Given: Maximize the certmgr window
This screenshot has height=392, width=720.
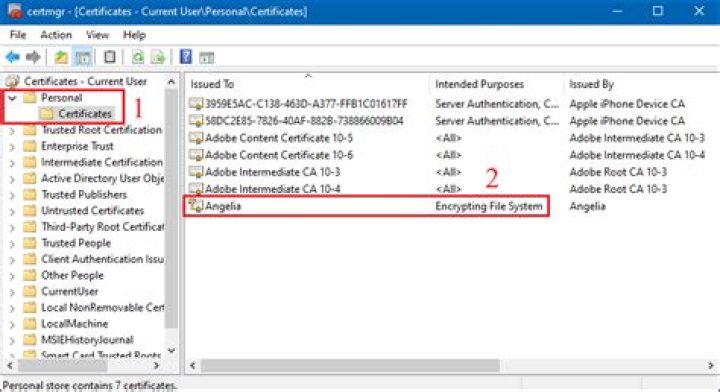Looking at the screenshot, I should pyautogui.click(x=658, y=11).
